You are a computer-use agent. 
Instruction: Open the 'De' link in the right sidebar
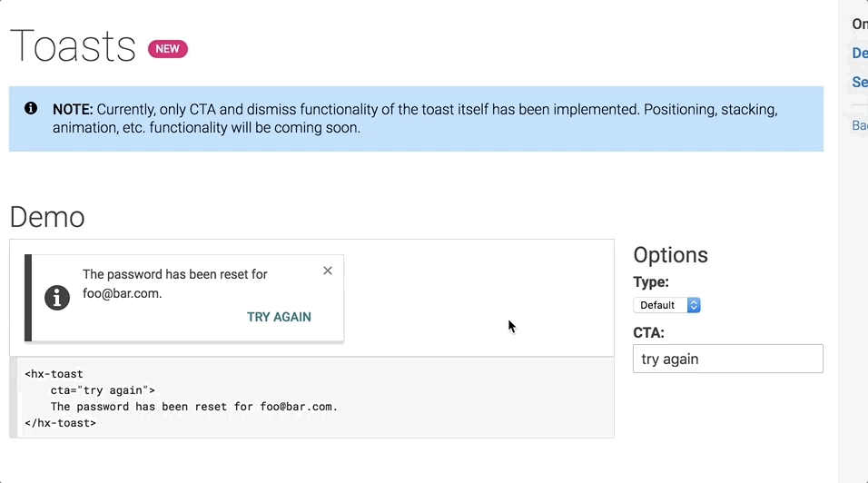(859, 53)
